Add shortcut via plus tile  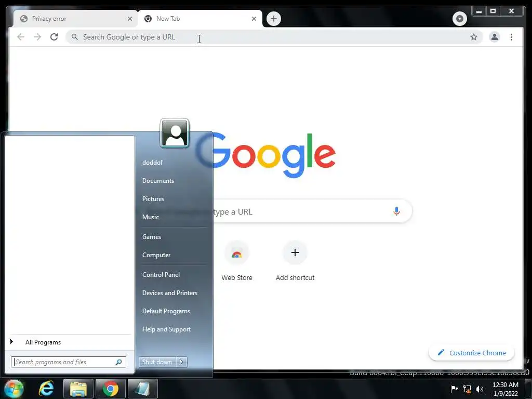pyautogui.click(x=295, y=261)
